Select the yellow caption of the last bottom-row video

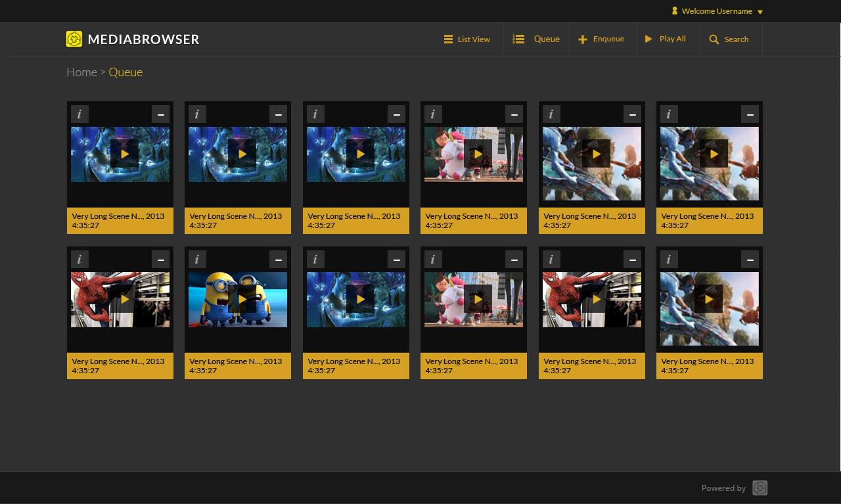click(709, 366)
